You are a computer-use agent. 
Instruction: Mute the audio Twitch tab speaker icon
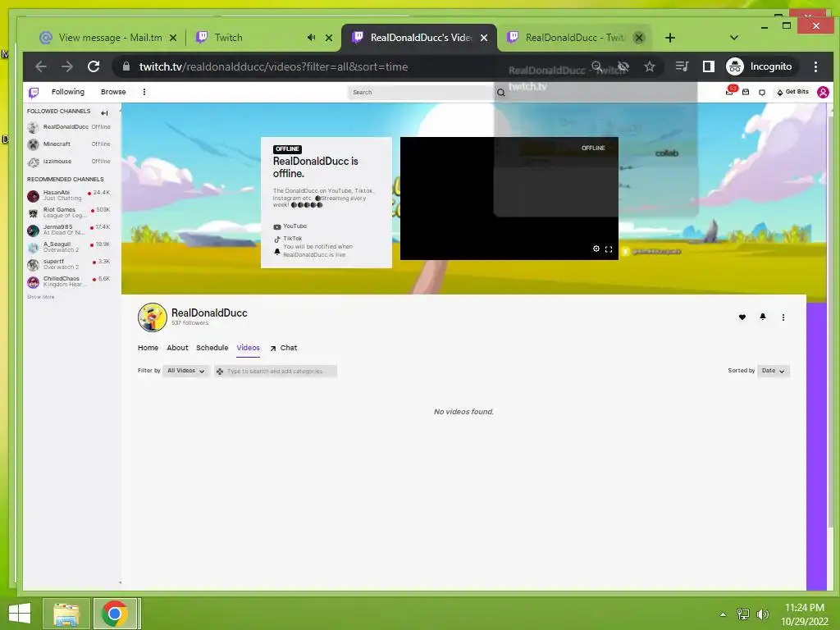[x=311, y=38]
